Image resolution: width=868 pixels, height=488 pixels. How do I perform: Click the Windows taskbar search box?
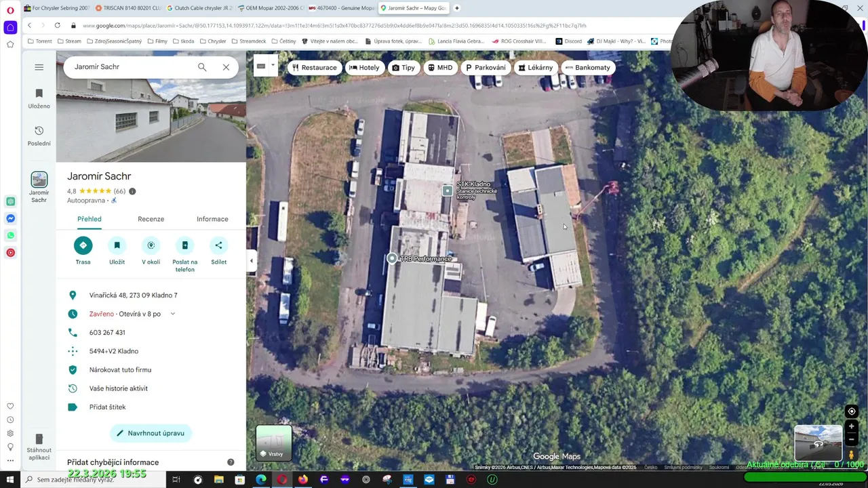(x=94, y=480)
